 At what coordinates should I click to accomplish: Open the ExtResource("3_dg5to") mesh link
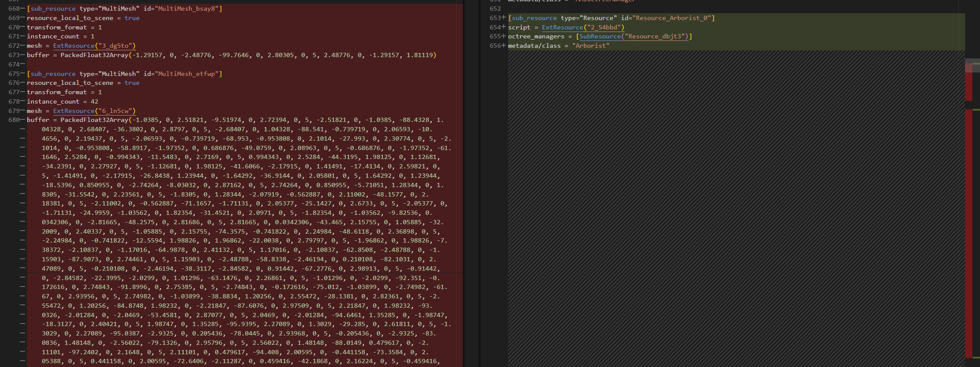[x=94, y=46]
